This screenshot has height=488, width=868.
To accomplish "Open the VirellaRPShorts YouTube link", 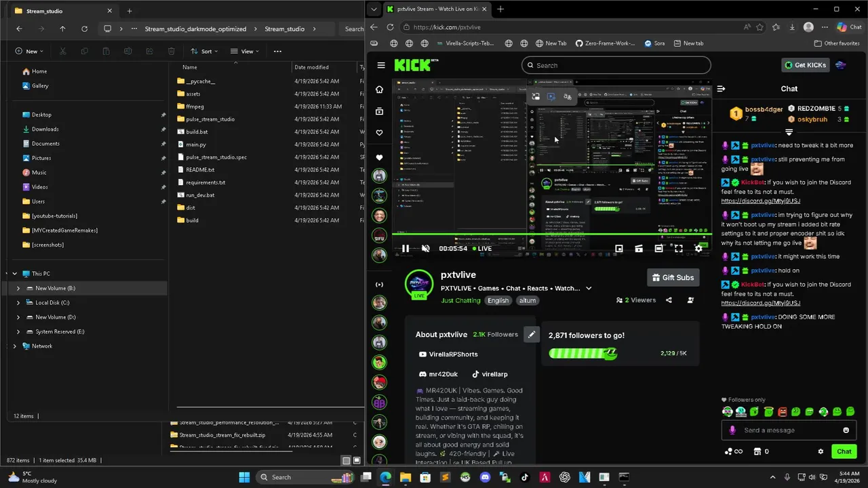I will [x=448, y=354].
